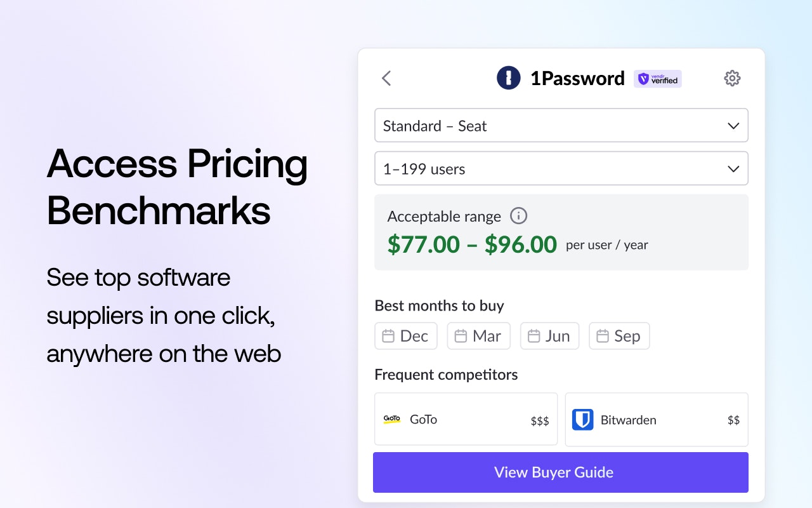Show the Acceptable range info tooltip icon

pyautogui.click(x=518, y=216)
